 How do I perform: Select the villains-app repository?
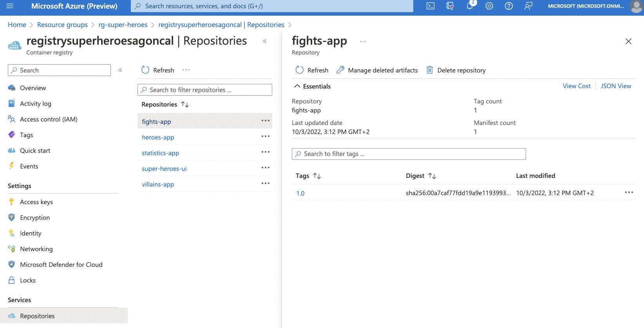[x=158, y=184]
